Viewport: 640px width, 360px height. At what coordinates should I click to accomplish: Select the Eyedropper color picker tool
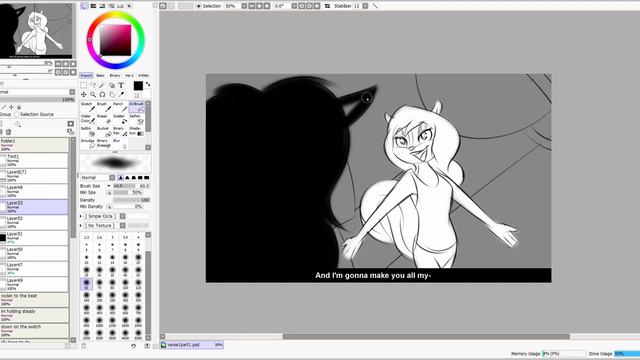pos(121,94)
